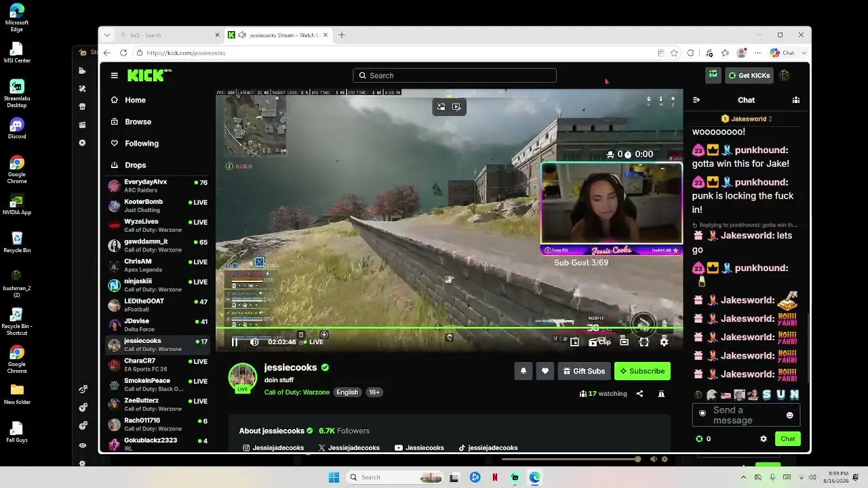This screenshot has width=868, height=488.
Task: Click the Send a message field
Action: pos(746,415)
